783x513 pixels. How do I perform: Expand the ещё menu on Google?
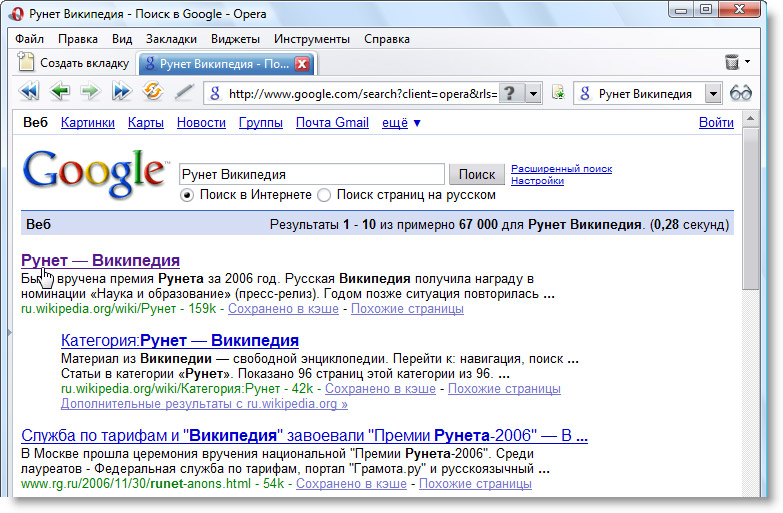click(401, 123)
